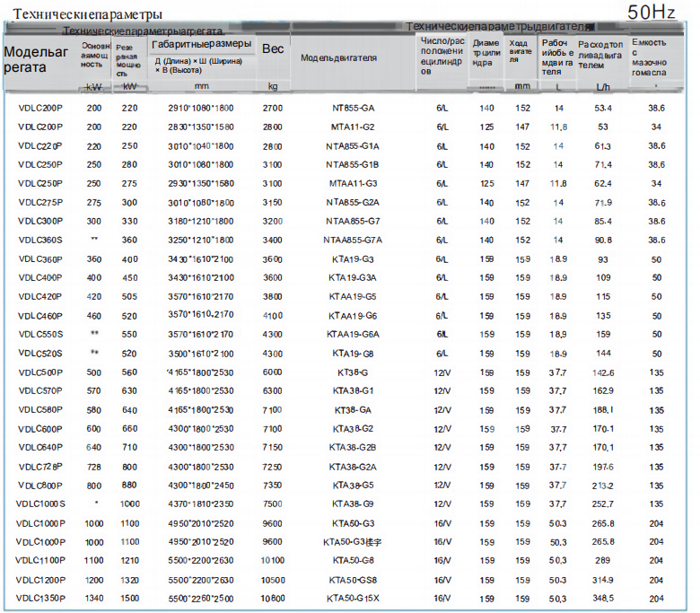700x613 pixels.
Task: Click engine model KTAA19-G6A
Action: click(x=354, y=335)
